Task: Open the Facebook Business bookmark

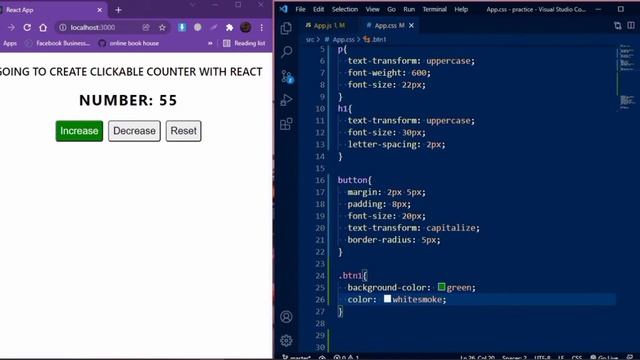Action: pos(58,43)
